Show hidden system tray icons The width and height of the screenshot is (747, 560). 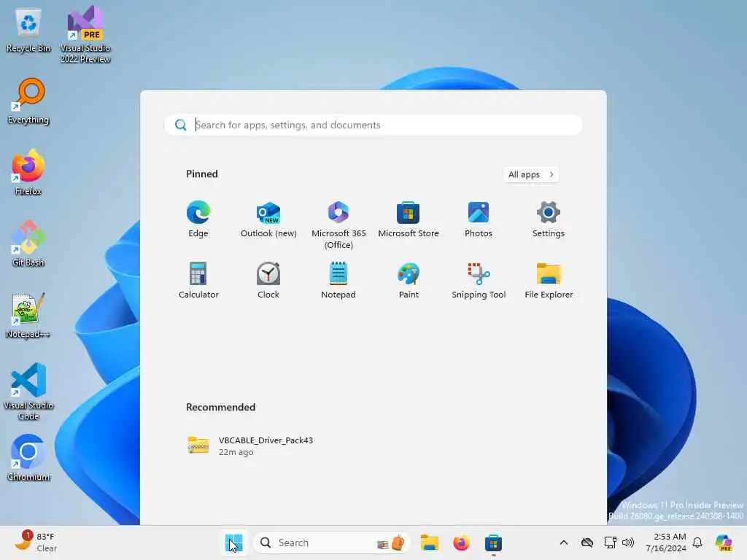[564, 542]
